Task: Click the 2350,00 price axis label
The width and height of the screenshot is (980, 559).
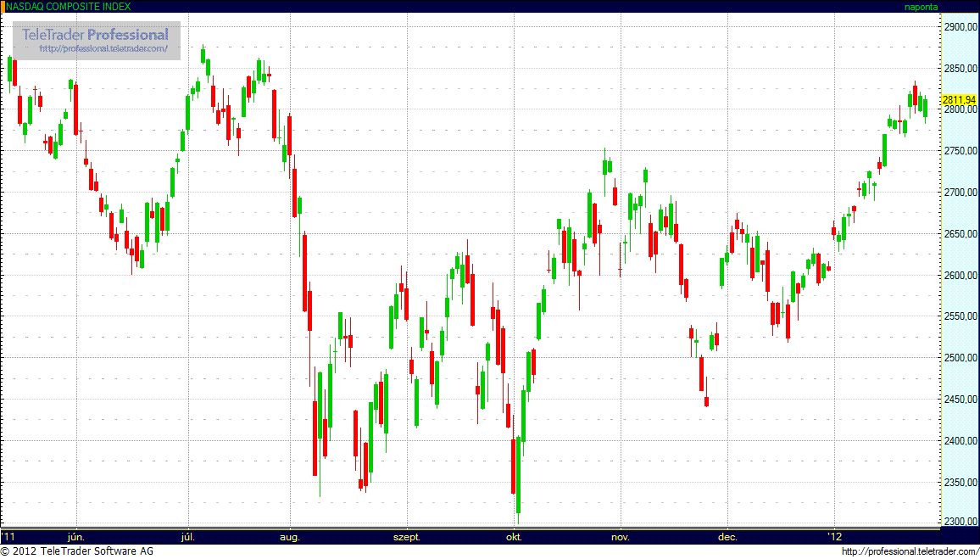Action: pos(961,483)
